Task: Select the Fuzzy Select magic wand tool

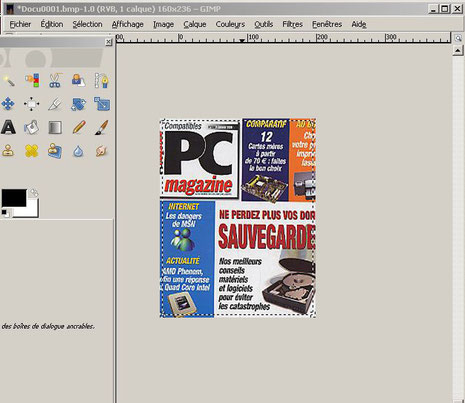Action: (8, 81)
